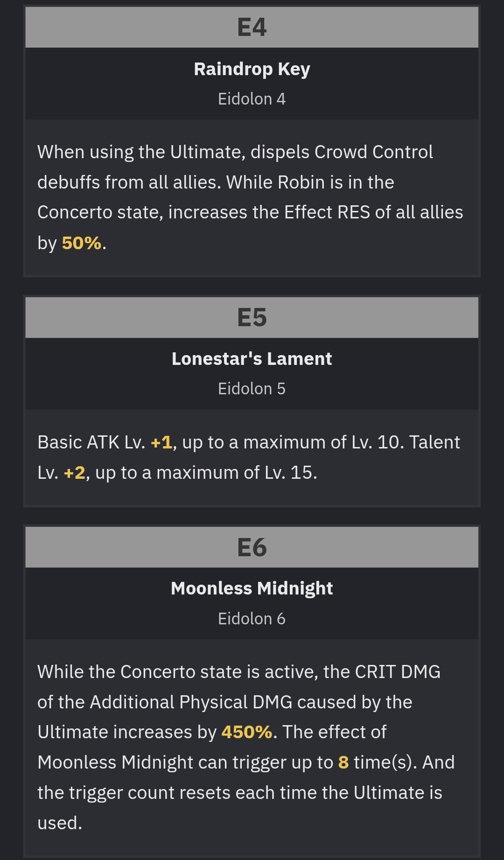Select the Lonestar's Lament title
Screen dimensions: 504x860
252,359
